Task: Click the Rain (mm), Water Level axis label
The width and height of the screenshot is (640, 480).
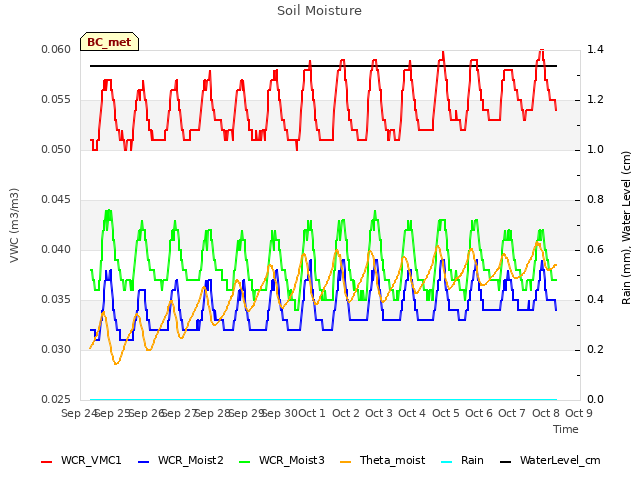Action: [626, 228]
